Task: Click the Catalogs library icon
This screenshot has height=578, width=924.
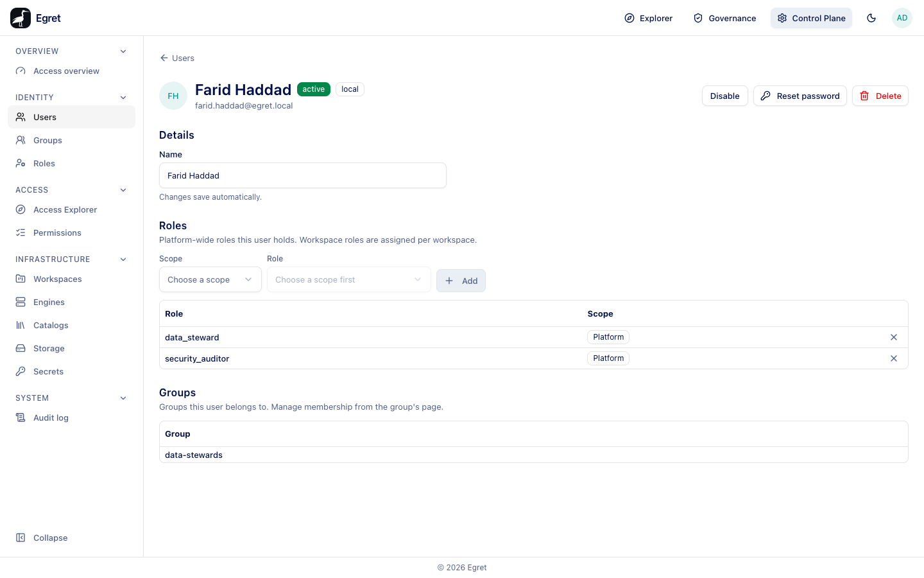Action: (21, 325)
